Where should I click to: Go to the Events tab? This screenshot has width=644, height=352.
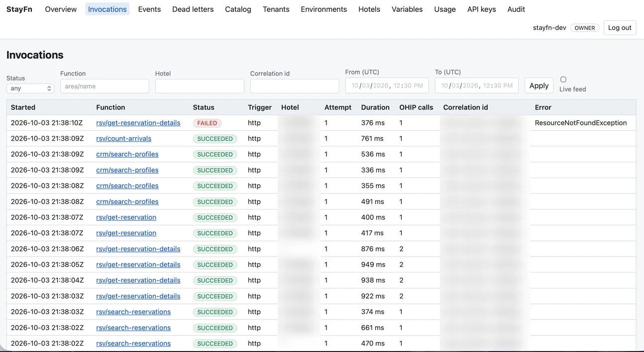(149, 9)
